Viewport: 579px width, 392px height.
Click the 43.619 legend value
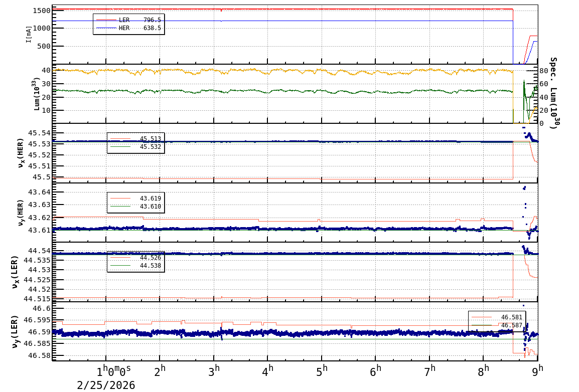(151, 199)
